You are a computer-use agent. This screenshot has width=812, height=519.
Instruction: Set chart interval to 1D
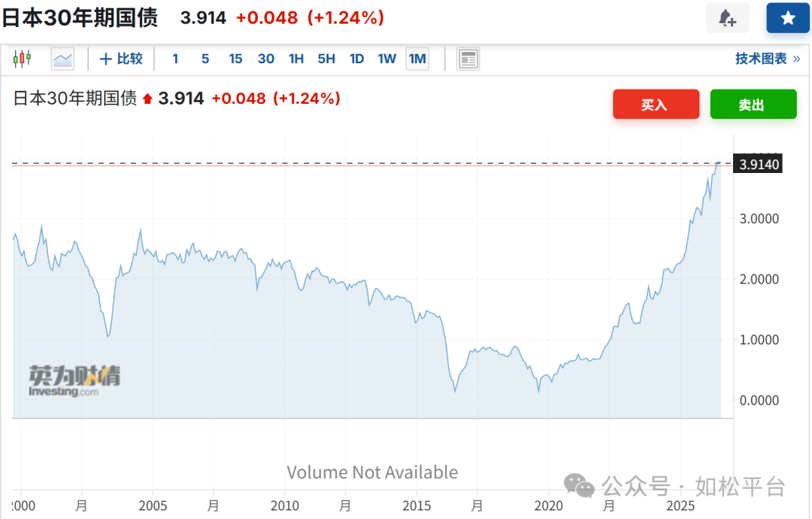(x=357, y=59)
